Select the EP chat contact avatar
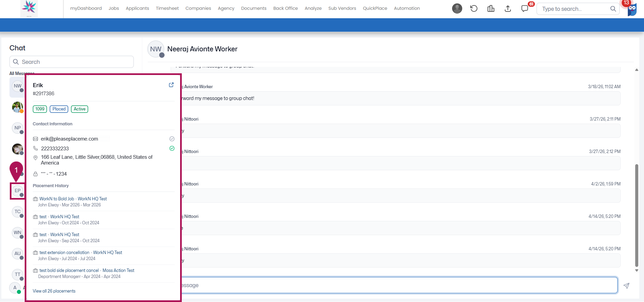The width and height of the screenshot is (644, 302). coord(18,191)
